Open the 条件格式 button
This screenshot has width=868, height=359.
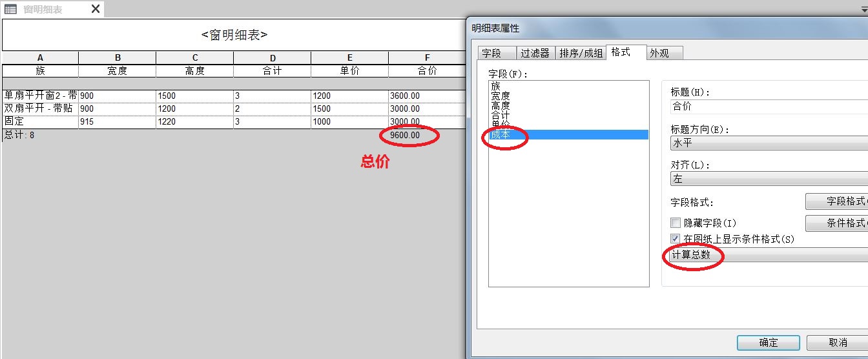pos(836,223)
